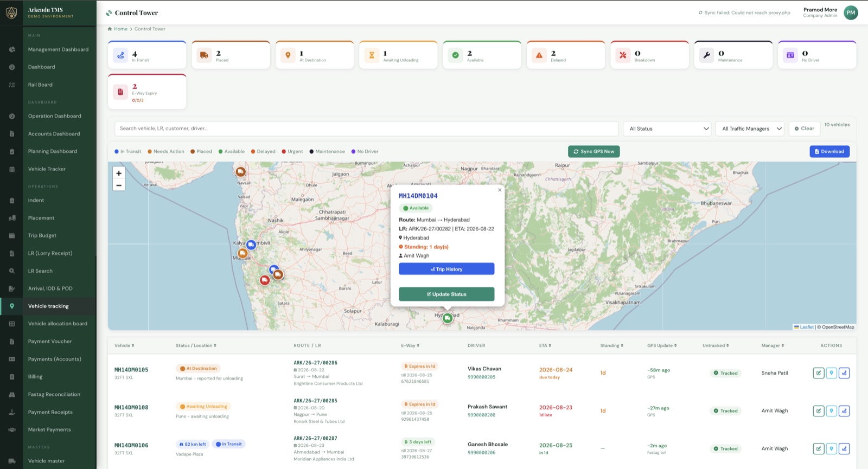The image size is (868, 469).
Task: Click the '82 km left' badge
Action: pos(193,444)
